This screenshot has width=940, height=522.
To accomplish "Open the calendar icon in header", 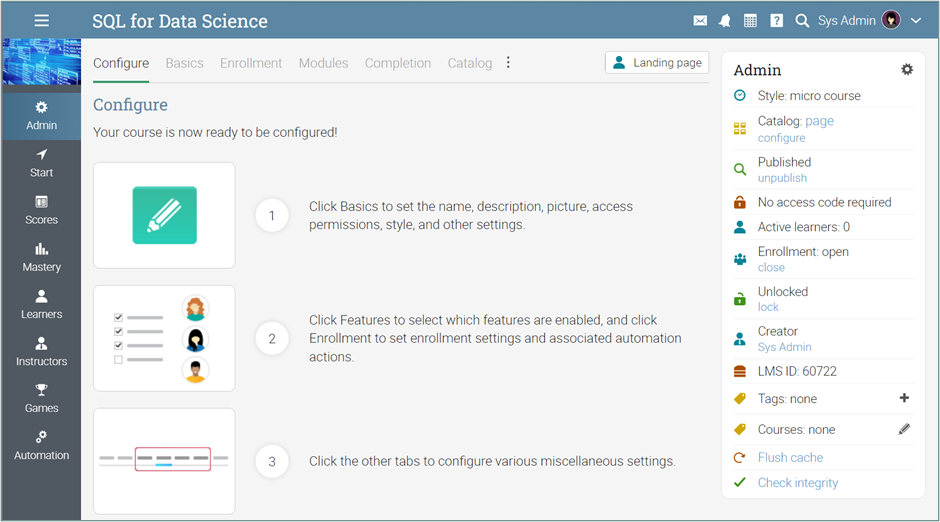I will 750,21.
